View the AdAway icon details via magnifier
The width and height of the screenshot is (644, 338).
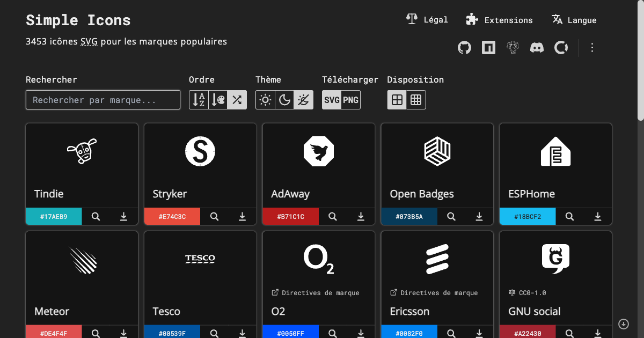point(333,217)
